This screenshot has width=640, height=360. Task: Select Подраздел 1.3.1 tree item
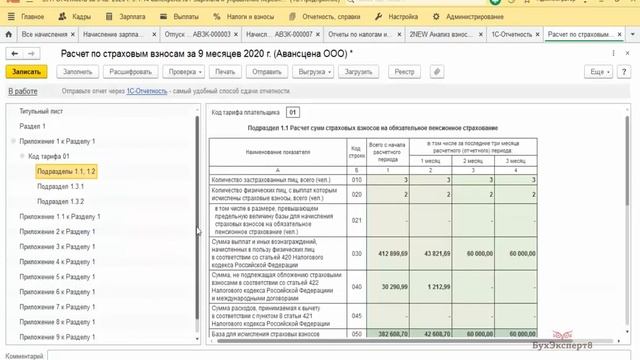[60, 187]
